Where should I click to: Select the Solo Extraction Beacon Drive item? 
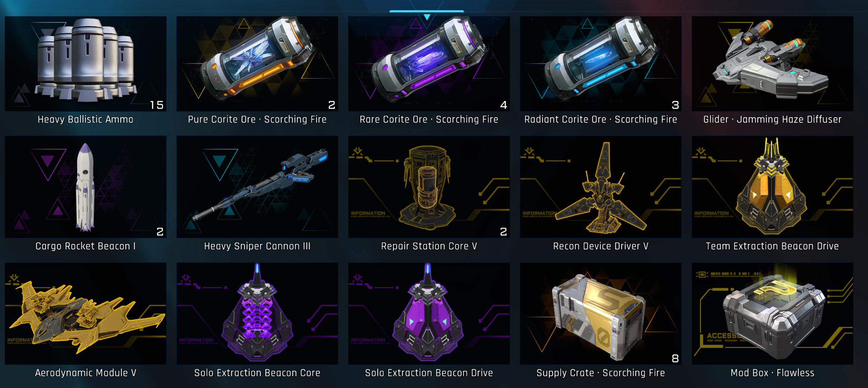coord(429,313)
